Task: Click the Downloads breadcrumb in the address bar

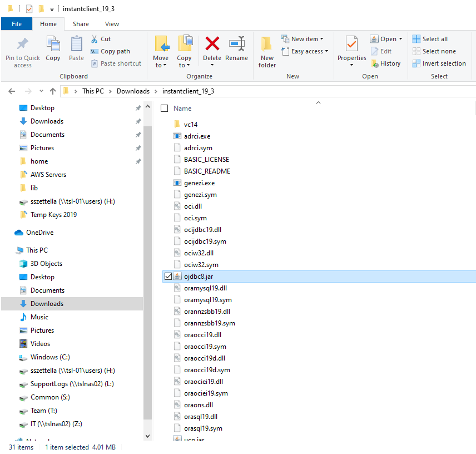Action: tap(133, 91)
